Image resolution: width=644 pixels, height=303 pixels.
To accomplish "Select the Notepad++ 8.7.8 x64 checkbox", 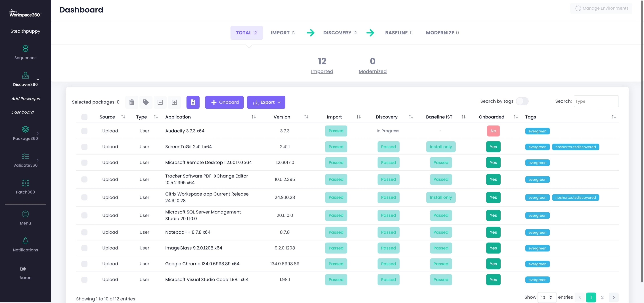I will [x=84, y=232].
